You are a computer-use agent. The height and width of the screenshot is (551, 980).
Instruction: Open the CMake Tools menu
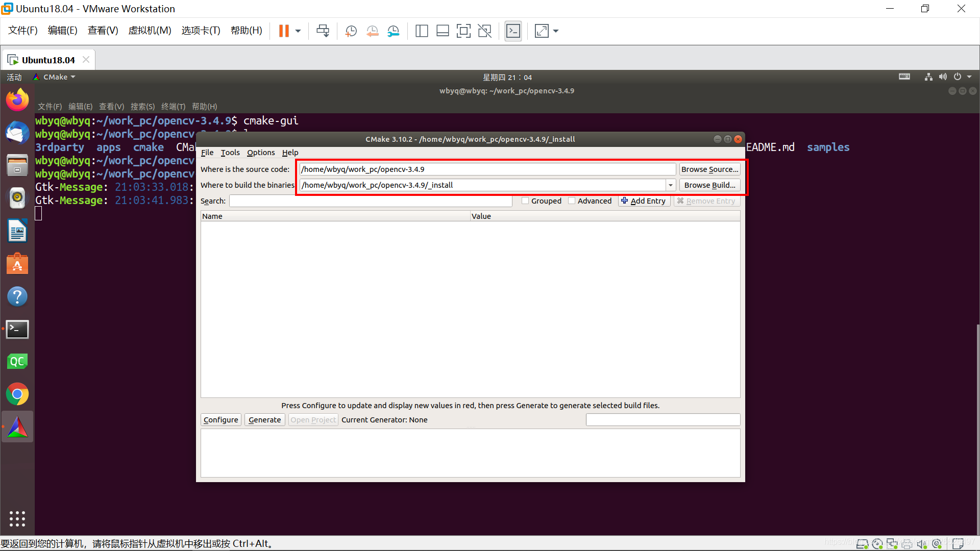230,153
